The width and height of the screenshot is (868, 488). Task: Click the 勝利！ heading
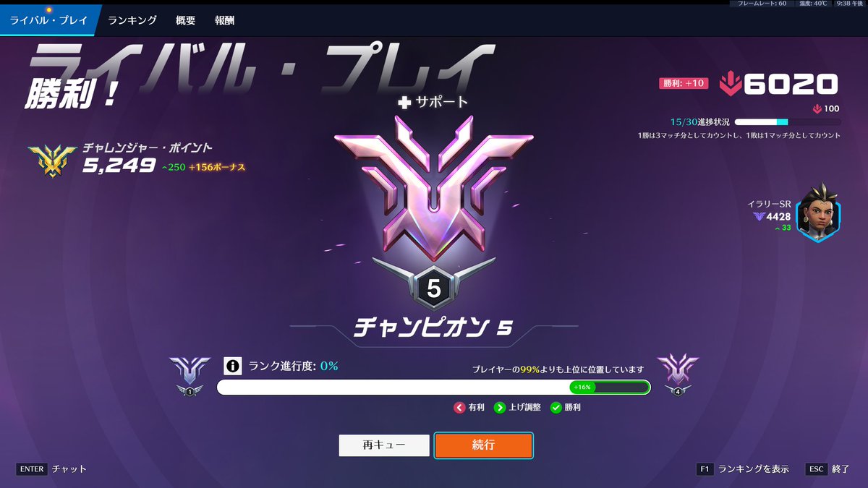[72, 95]
